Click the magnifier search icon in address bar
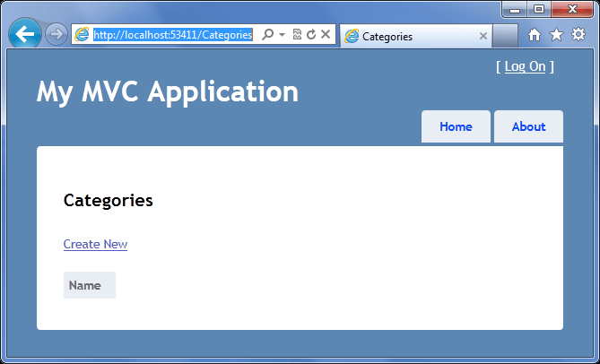 tap(268, 34)
